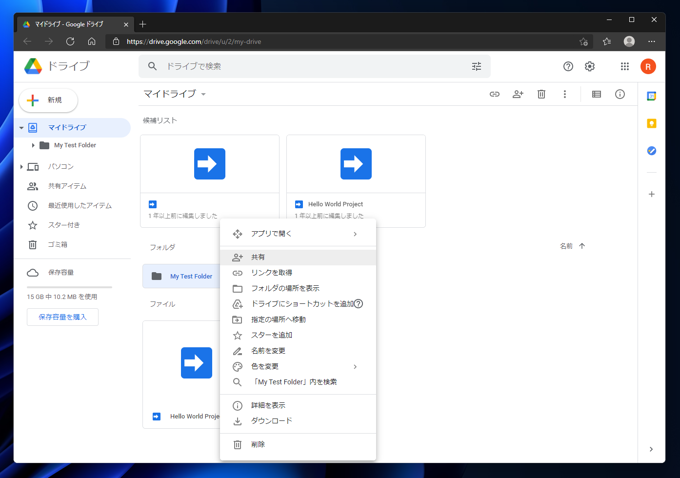Screen dimensions: 680x478
Task: Choose リンクを取得 from context menu
Action: (298, 273)
